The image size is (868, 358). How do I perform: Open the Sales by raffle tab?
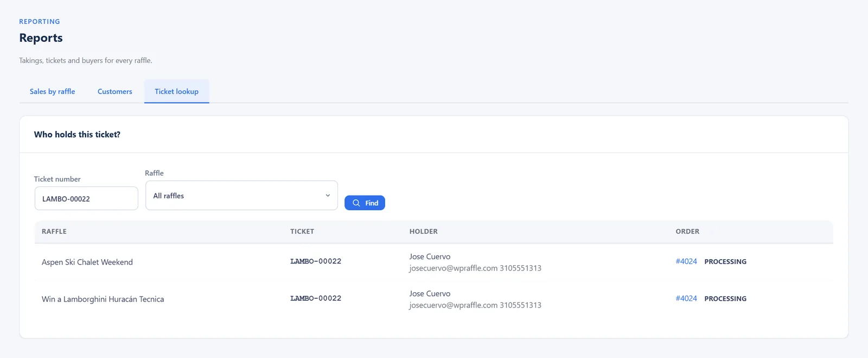point(53,91)
